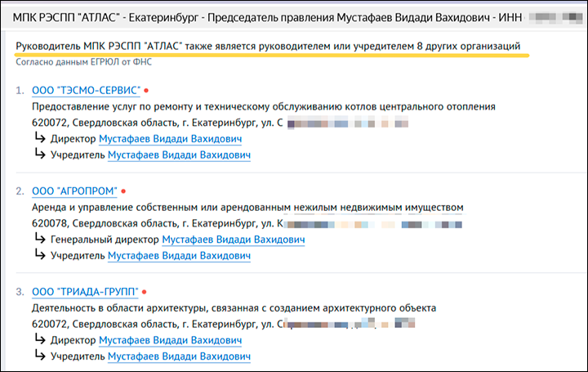Click the red status dot beside ТЭСМО-СЕРВИС
Screen dimensions: 588x372
point(146,91)
